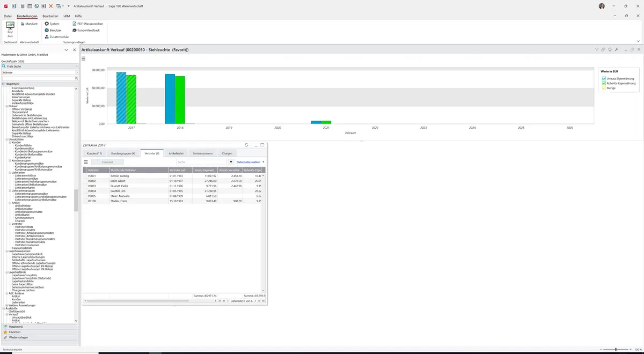Open Kundenhitliste in the tree
644x354 pixels.
click(x=23, y=145)
